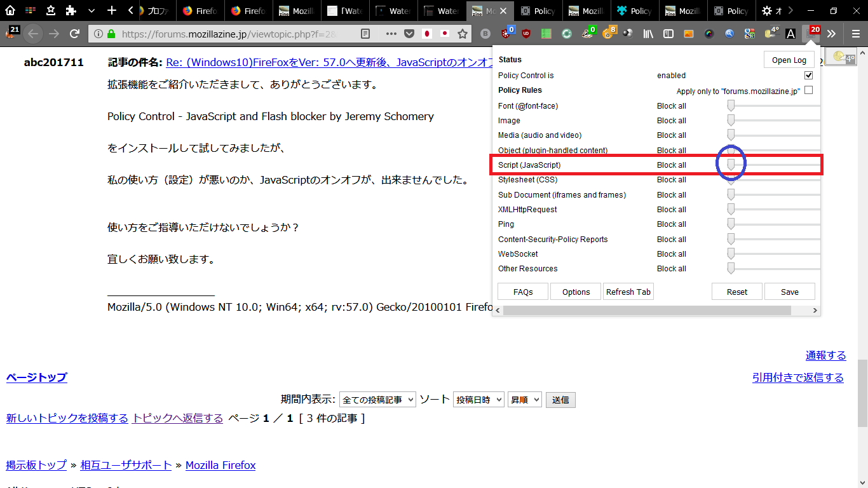Screen dimensions: 868x488
Task: Click the uBlock Origin shield icon
Action: pyautogui.click(x=526, y=34)
